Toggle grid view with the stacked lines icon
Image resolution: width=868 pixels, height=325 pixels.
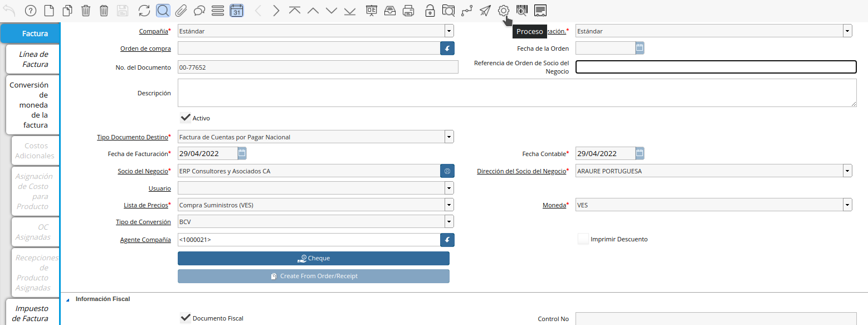click(218, 11)
